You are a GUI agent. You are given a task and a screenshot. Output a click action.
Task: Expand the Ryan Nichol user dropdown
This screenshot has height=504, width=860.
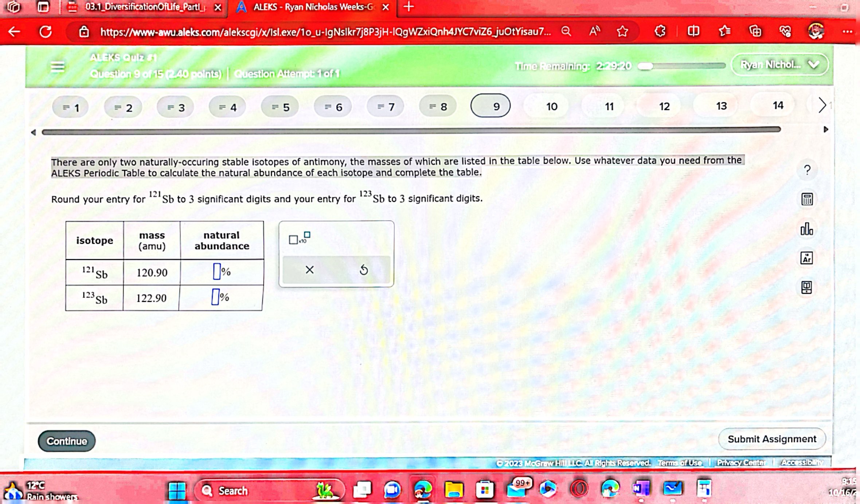coord(779,65)
